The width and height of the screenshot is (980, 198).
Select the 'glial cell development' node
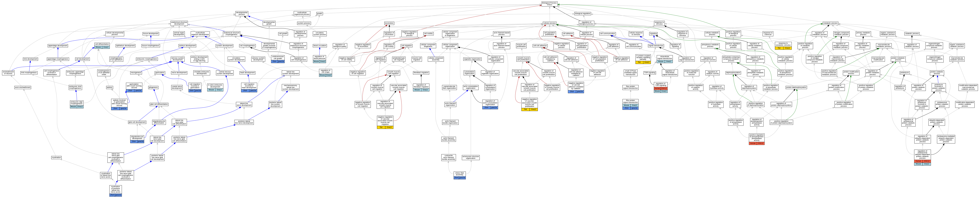click(137, 122)
